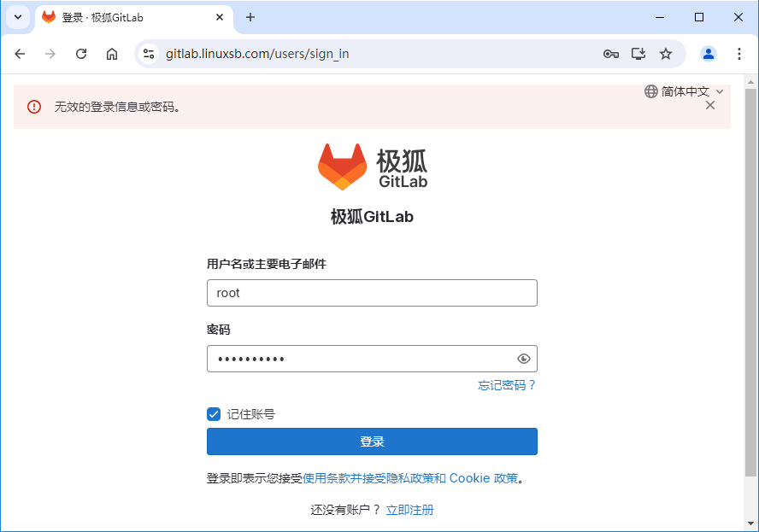Dismiss the invalid login alert banner
This screenshot has height=532, width=759.
710,105
